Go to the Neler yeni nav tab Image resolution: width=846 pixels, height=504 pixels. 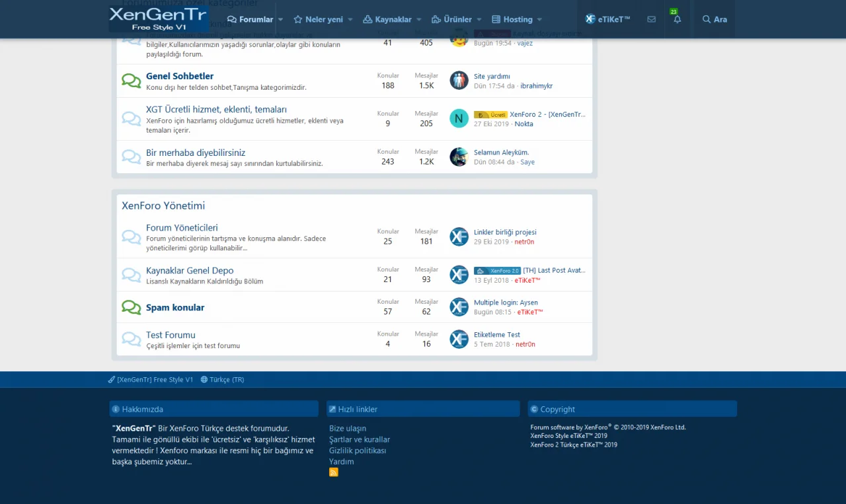319,19
